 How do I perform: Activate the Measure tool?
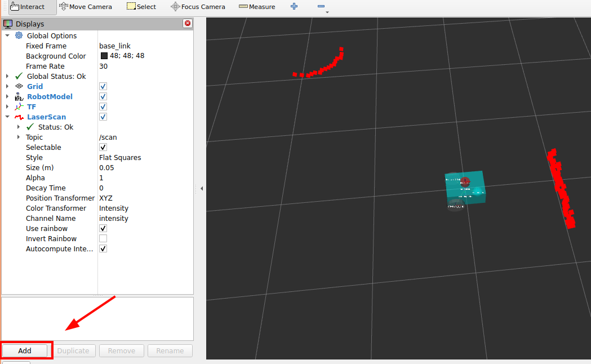pyautogui.click(x=257, y=7)
